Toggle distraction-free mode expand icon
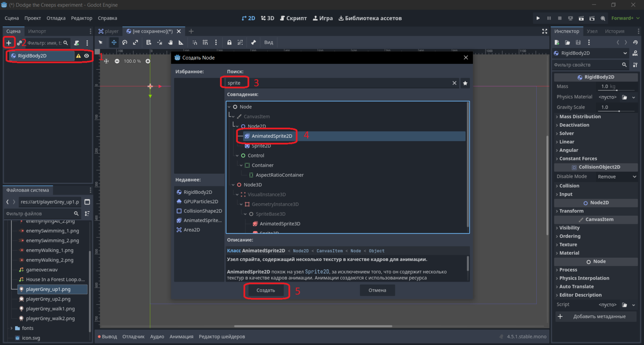The width and height of the screenshot is (644, 345). click(x=545, y=31)
